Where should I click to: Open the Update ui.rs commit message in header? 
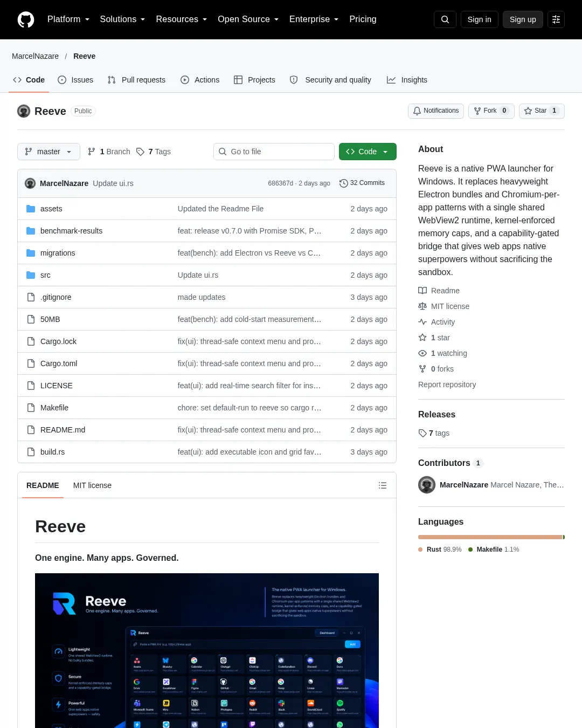click(113, 183)
